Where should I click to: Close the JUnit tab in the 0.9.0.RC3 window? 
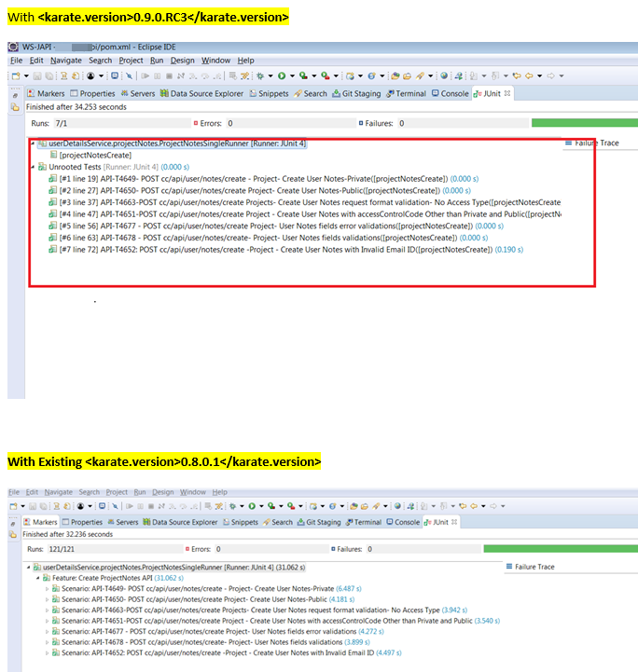click(507, 93)
